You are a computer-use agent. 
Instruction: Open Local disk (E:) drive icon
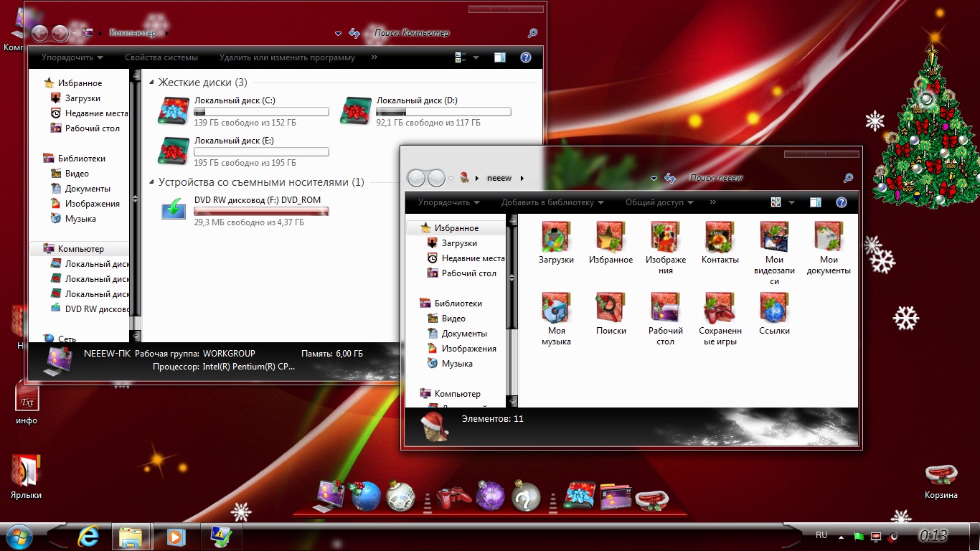pyautogui.click(x=174, y=151)
